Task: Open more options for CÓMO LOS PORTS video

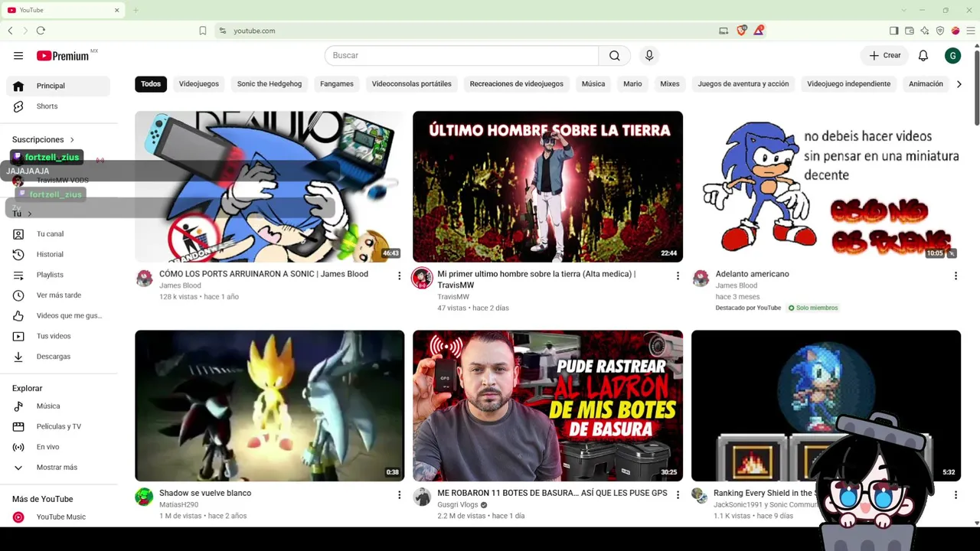Action: coord(399,275)
